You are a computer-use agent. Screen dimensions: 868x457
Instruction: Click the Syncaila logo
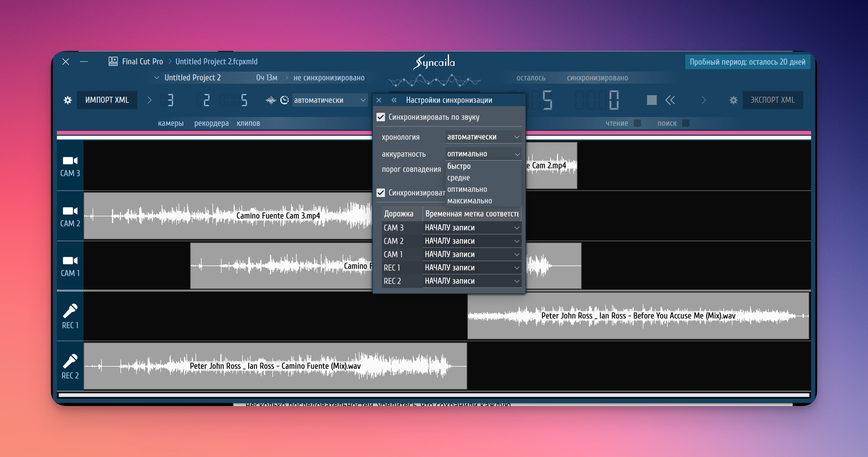434,62
